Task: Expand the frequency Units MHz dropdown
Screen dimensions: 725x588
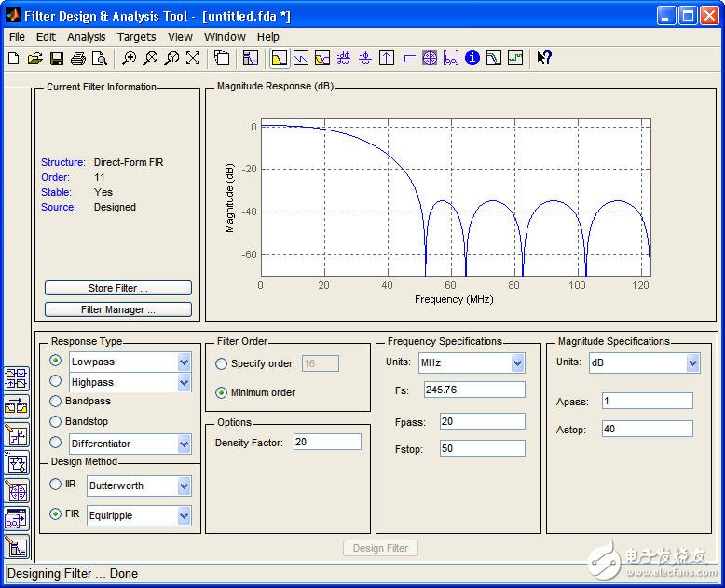Action: click(x=517, y=362)
